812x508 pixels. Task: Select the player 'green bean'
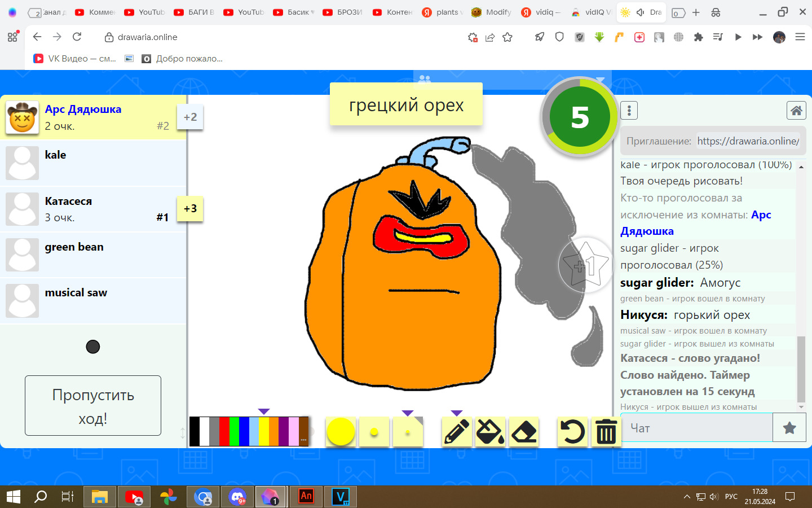pyautogui.click(x=93, y=255)
